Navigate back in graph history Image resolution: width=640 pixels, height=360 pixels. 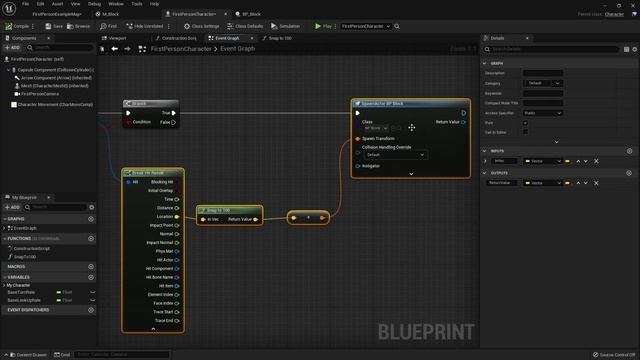click(115, 49)
